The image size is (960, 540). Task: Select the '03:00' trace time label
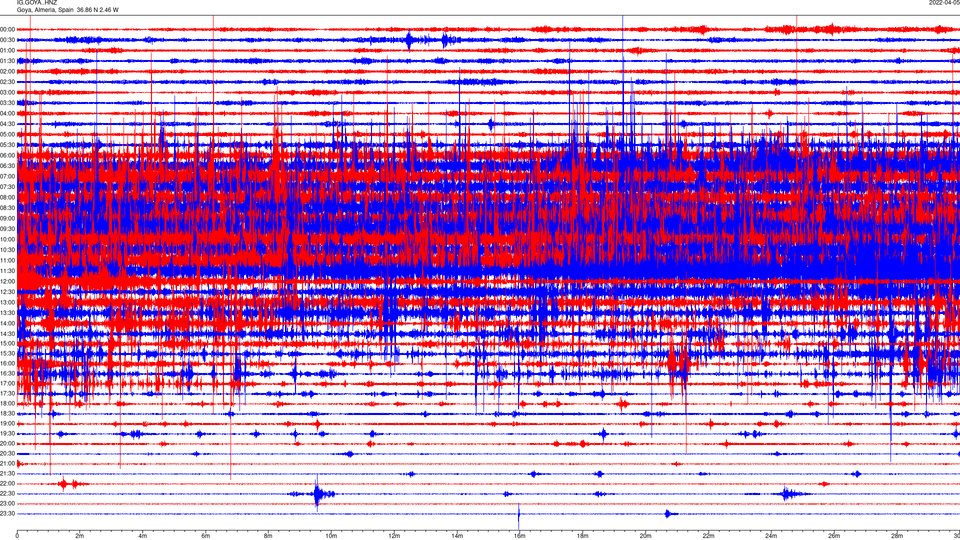click(7, 92)
